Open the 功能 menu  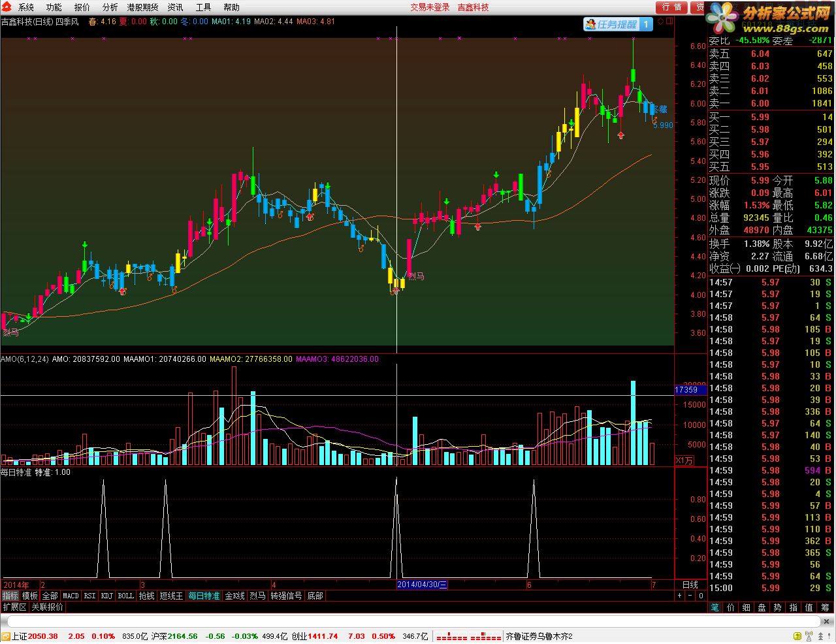(x=54, y=7)
